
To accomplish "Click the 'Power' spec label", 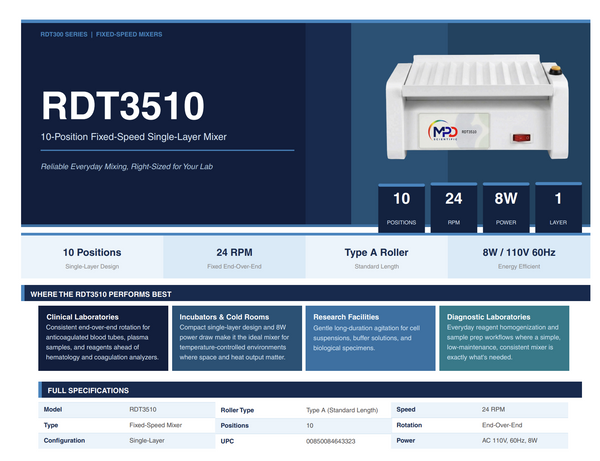I will pyautogui.click(x=406, y=440).
